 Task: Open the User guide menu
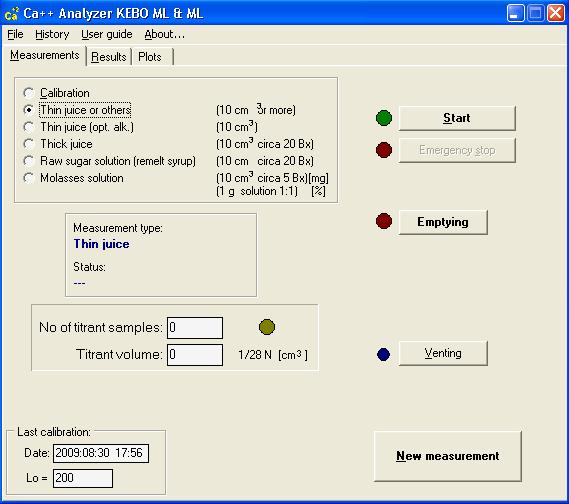tap(107, 34)
